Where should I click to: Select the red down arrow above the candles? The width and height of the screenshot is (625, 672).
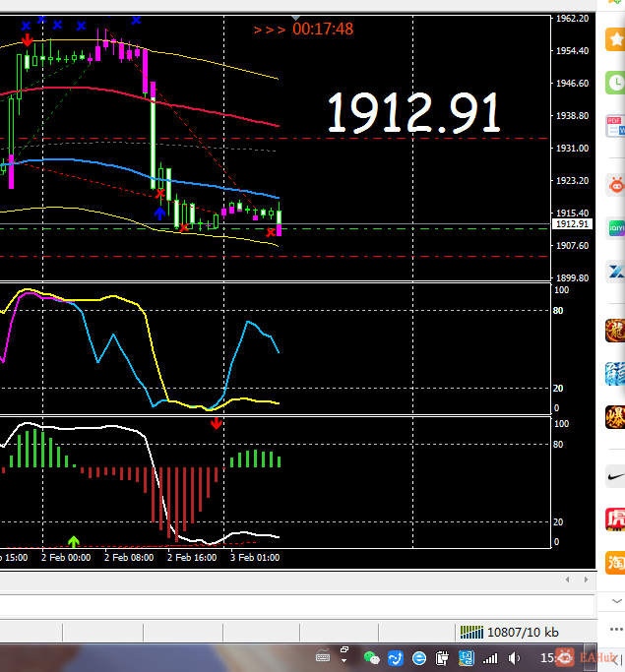coord(27,40)
